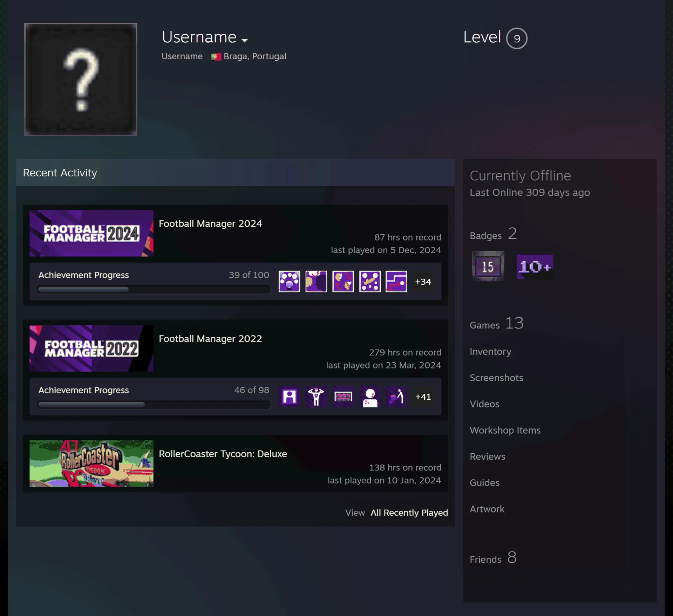Click the flexing figure achievement icon
673x616 pixels.
(x=316, y=397)
